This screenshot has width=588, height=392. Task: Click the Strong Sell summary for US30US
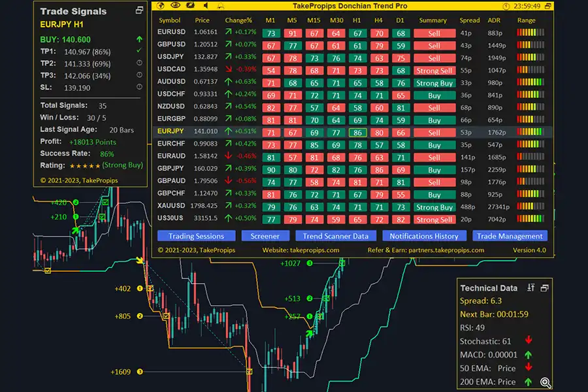pyautogui.click(x=434, y=220)
